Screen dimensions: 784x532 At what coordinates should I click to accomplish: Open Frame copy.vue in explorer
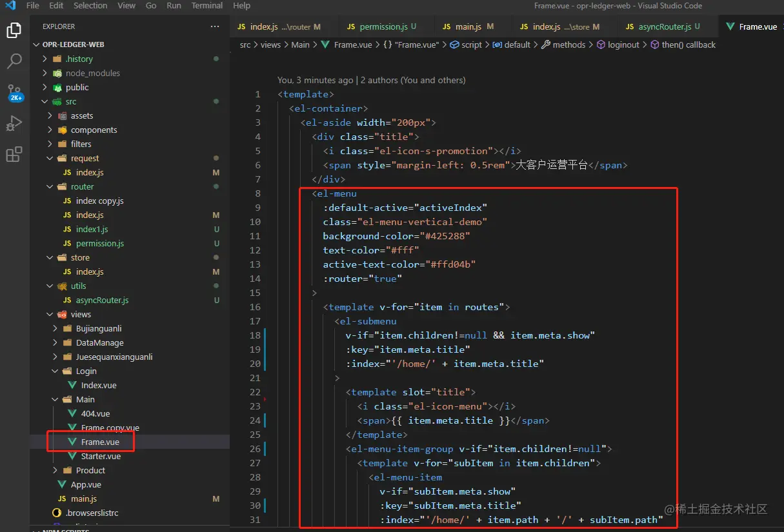coord(110,428)
